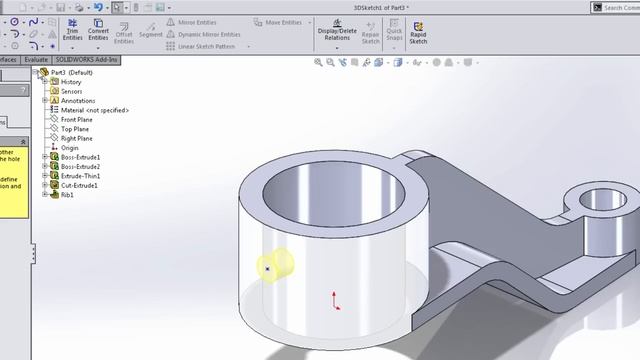Click the Quick Snaps tool
This screenshot has width=640, height=360.
point(394,29)
